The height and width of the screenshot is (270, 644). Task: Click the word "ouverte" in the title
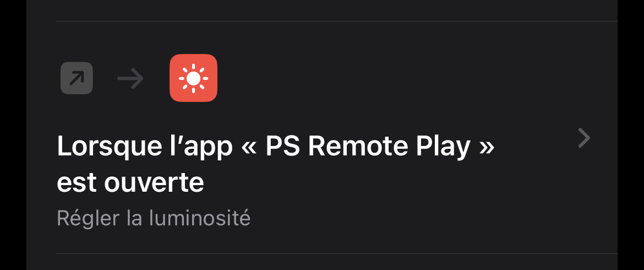coord(155,182)
